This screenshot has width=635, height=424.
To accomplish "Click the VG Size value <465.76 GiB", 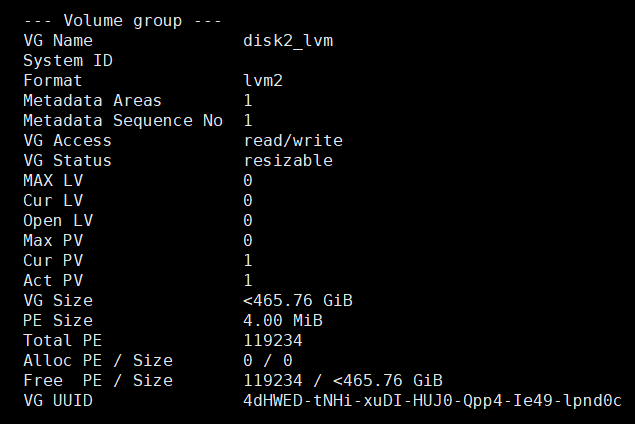I will [x=298, y=300].
